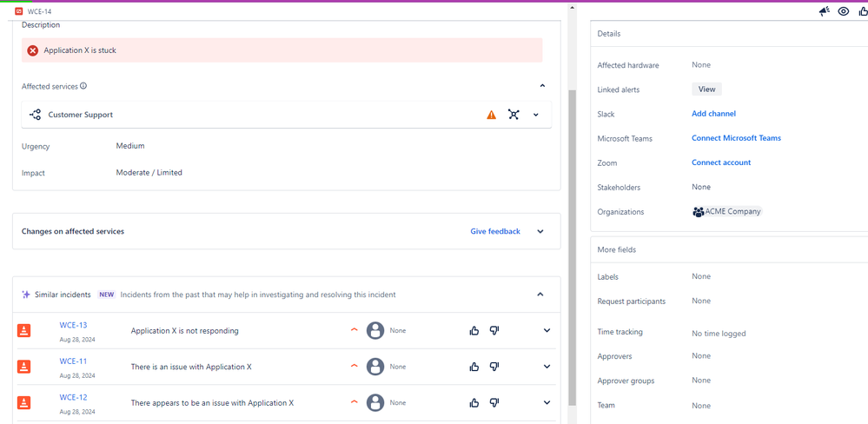
Task: Click the red error icon in description
Action: [x=33, y=50]
